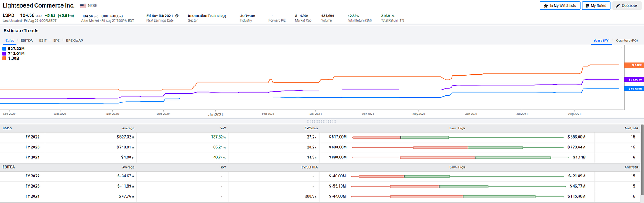644x203 pixels.
Task: Open My Notes
Action: (596, 6)
